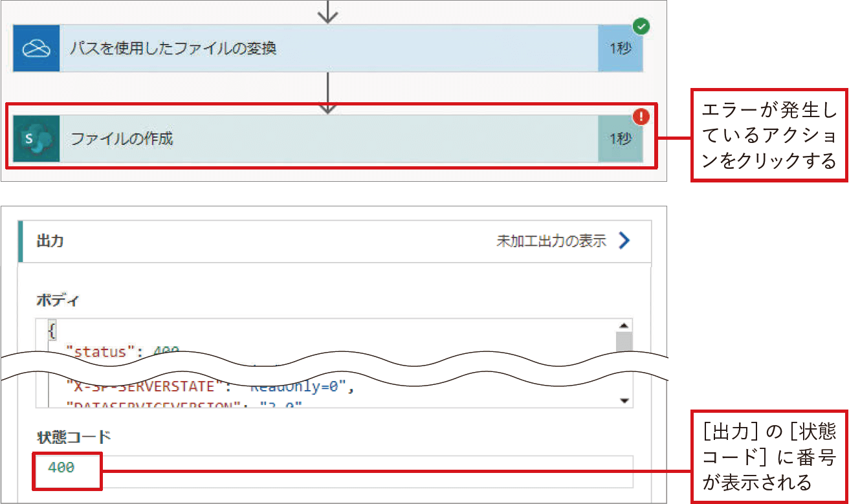Viewport: 860px width, 504px height.
Task: Click the chevron next to 未加工出力の表示
Action: (624, 241)
